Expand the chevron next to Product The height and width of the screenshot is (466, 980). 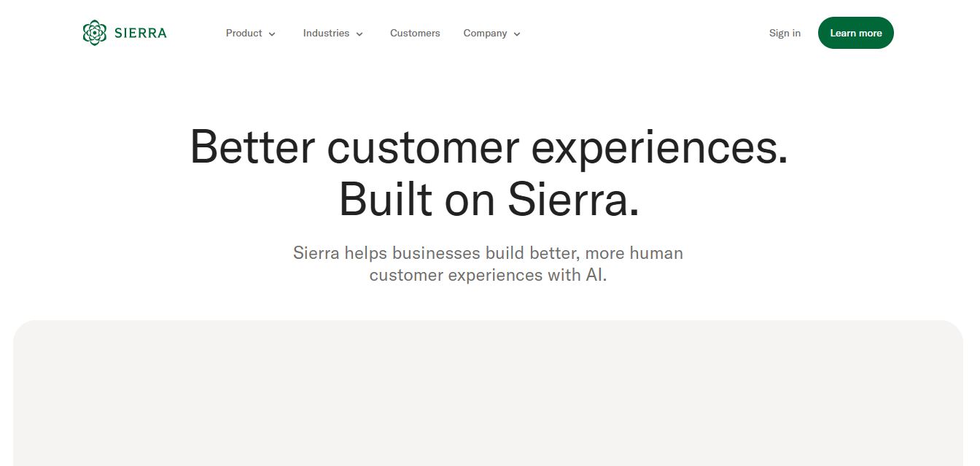point(272,34)
